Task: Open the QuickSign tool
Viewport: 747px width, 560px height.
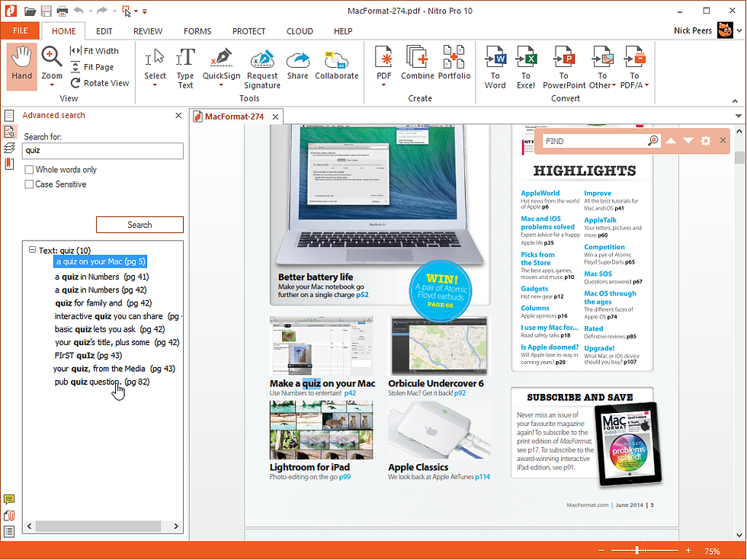Action: pyautogui.click(x=221, y=64)
